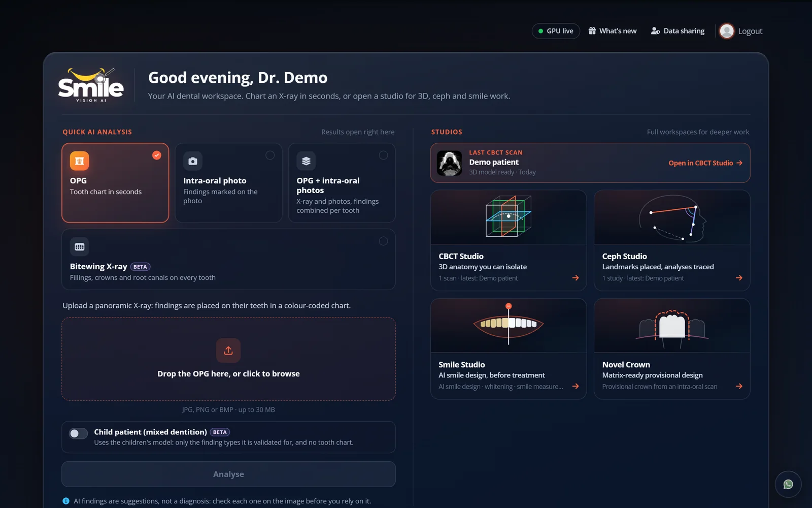The width and height of the screenshot is (812, 508).
Task: Open the Novel Crown card illustration
Action: pos(672,326)
